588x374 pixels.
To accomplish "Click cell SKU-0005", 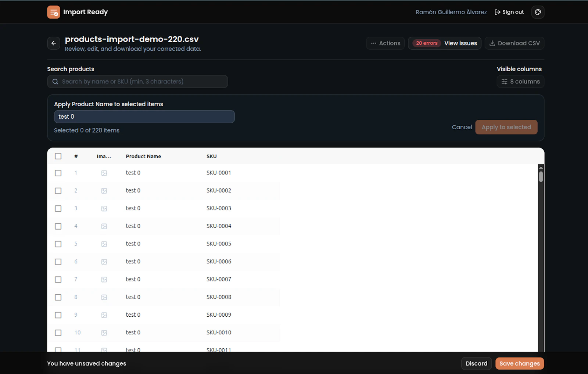I will (219, 244).
